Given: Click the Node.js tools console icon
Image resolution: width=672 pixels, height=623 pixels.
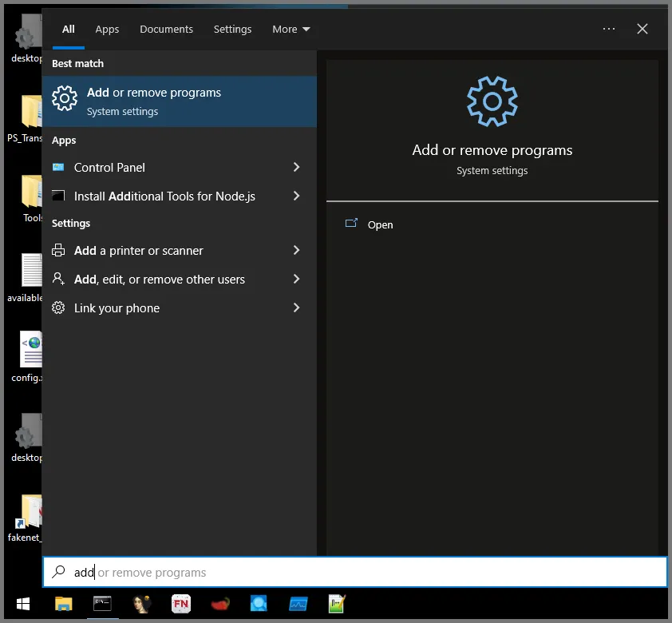Looking at the screenshot, I should coord(58,196).
